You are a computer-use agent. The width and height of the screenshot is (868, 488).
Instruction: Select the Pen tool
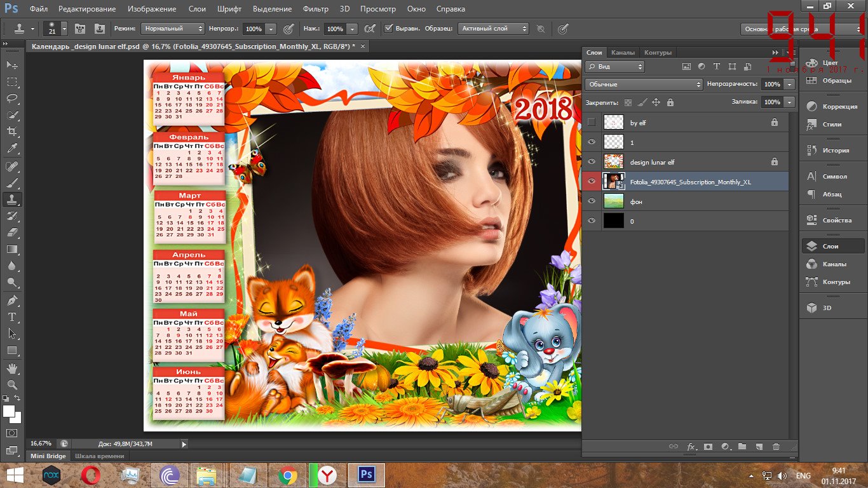[12, 300]
